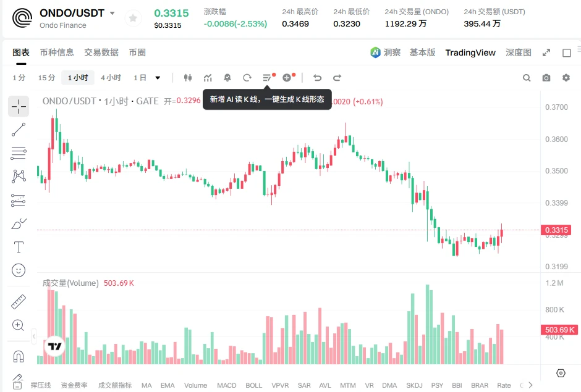
Task: Click the TradingView logo badge
Action: [x=55, y=346]
